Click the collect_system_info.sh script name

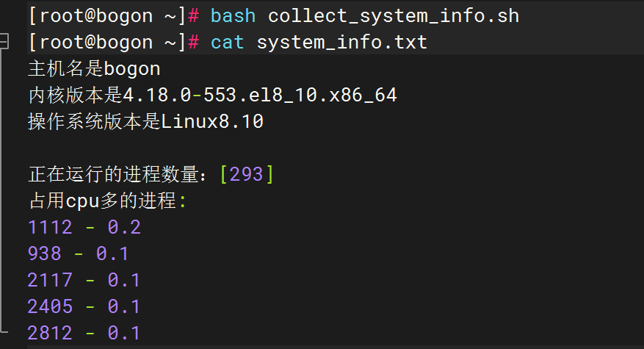(x=394, y=15)
